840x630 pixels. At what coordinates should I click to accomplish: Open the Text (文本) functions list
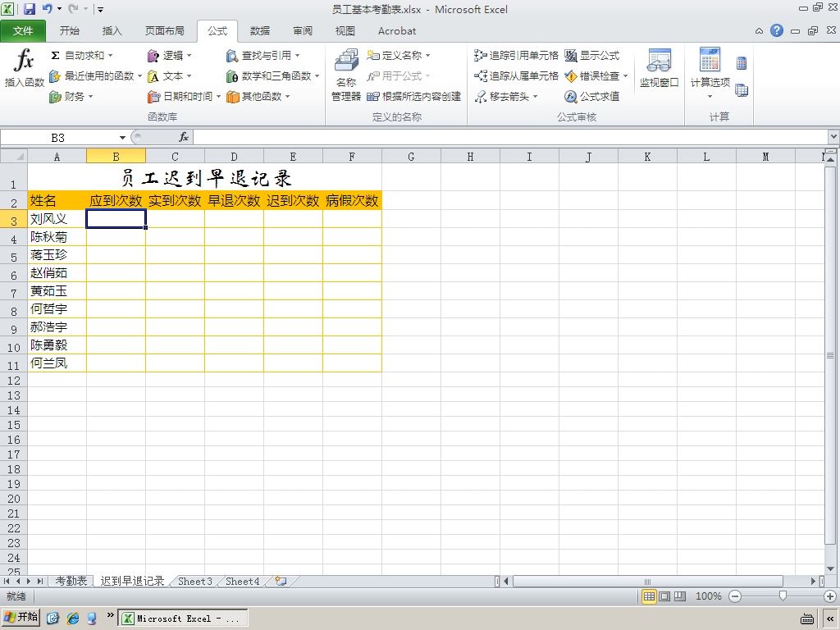(169, 76)
